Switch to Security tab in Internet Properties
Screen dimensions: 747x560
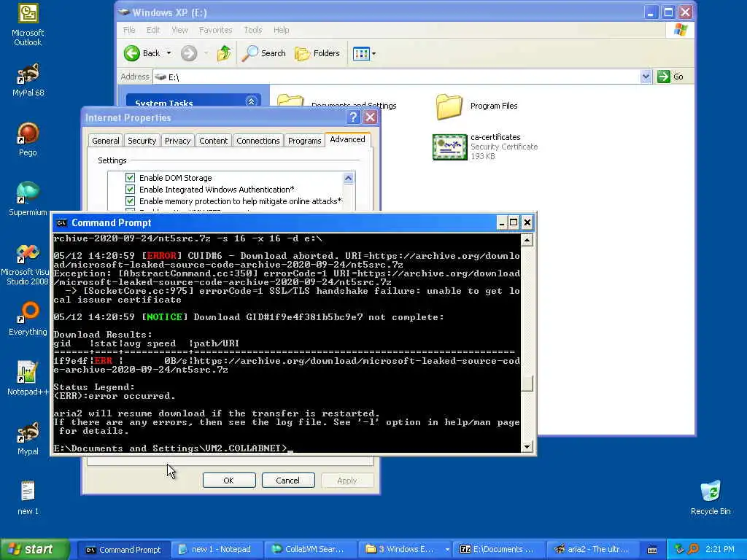click(x=142, y=141)
